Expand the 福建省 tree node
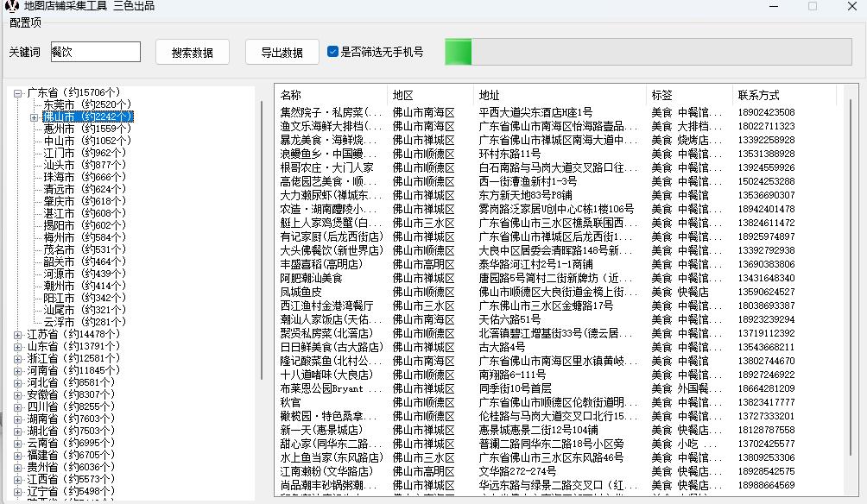Viewport: 867px width, 504px height. [x=16, y=453]
